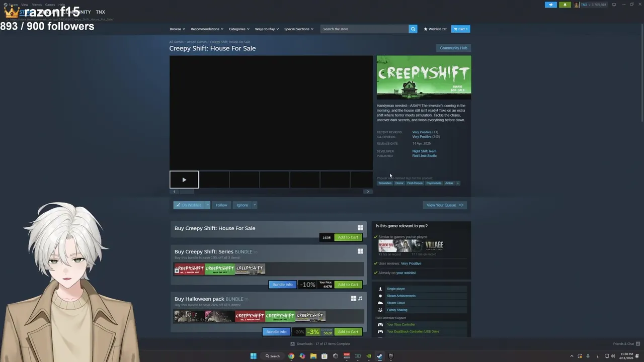
Task: Open the Ways to Play dropdown
Action: click(267, 29)
